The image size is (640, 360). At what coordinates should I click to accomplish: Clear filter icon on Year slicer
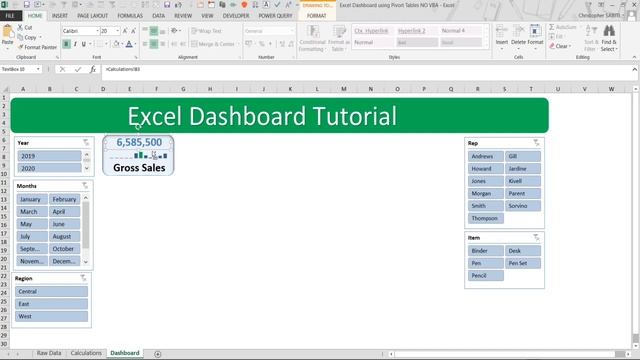[86, 142]
